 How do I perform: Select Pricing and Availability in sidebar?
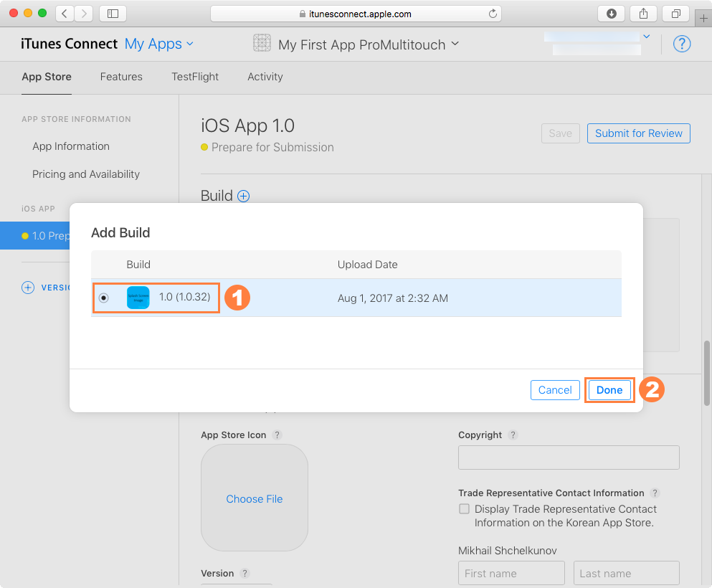pos(86,174)
